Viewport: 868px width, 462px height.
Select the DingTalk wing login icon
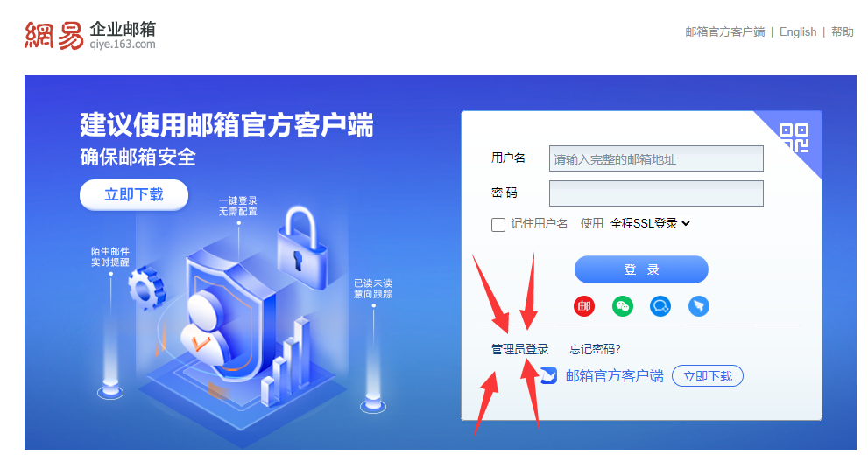click(x=699, y=306)
